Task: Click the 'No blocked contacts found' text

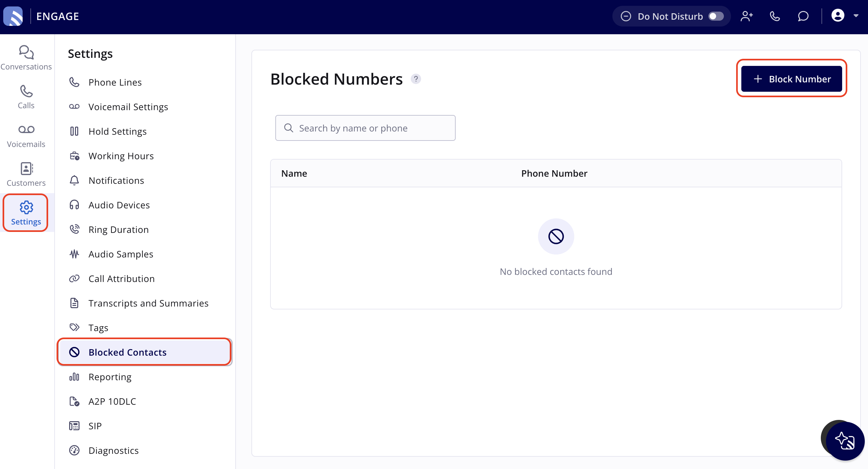Action: (x=556, y=272)
